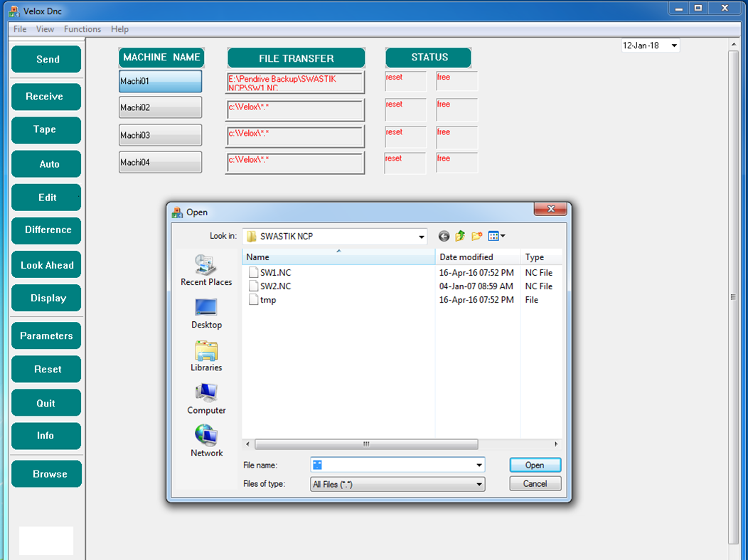Go to Desktop in places sidebar
The height and width of the screenshot is (560, 748).
(x=206, y=313)
